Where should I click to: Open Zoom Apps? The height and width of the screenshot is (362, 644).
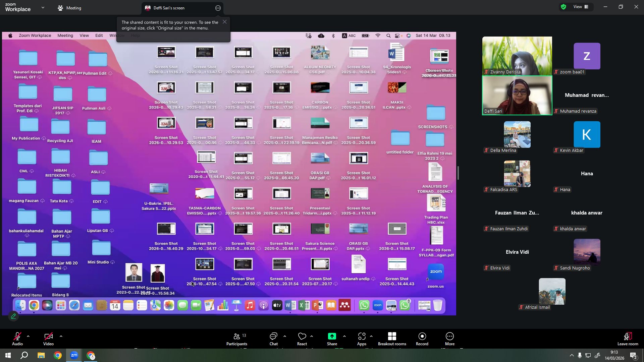point(362,339)
